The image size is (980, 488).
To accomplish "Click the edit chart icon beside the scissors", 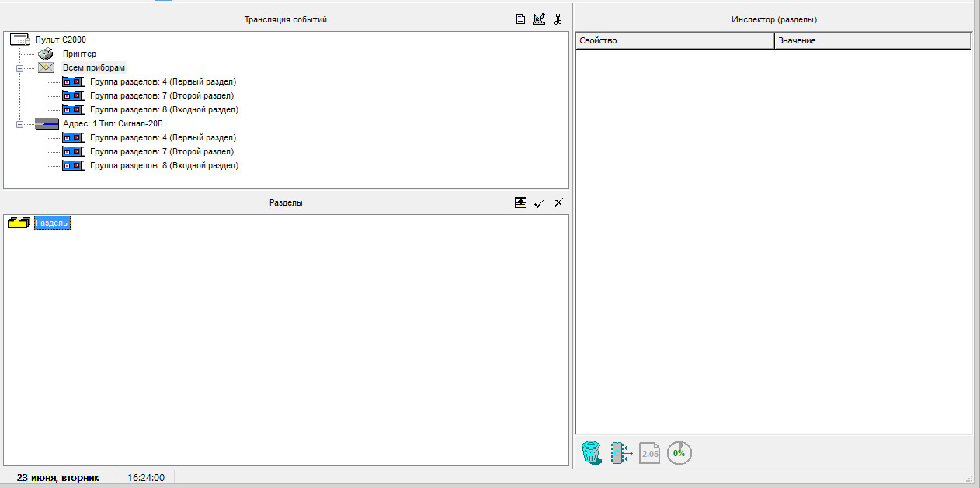I will pos(540,19).
